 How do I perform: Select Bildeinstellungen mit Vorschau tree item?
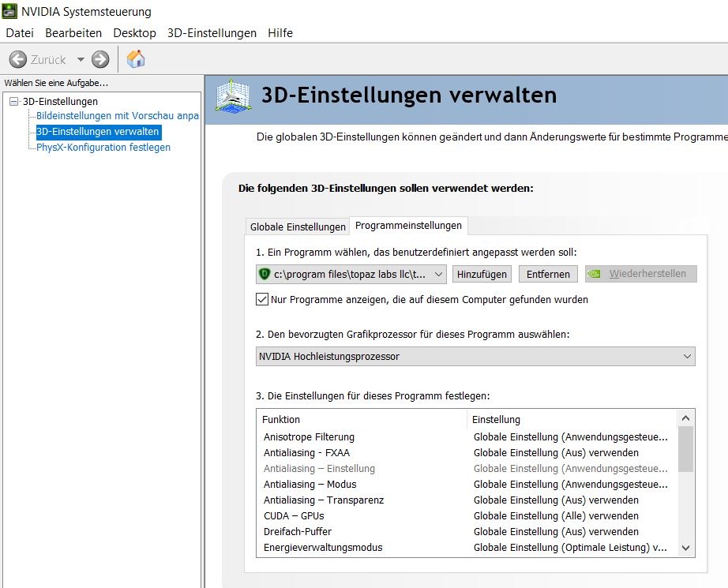117,116
